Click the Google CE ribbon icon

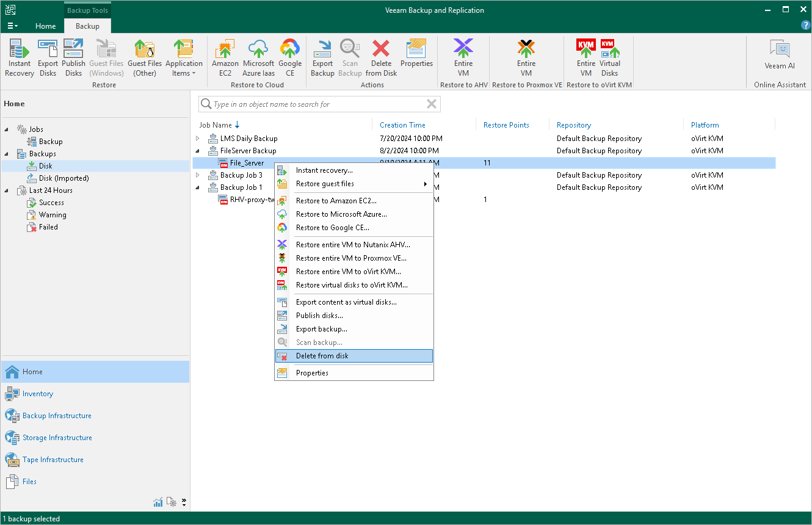coord(290,58)
